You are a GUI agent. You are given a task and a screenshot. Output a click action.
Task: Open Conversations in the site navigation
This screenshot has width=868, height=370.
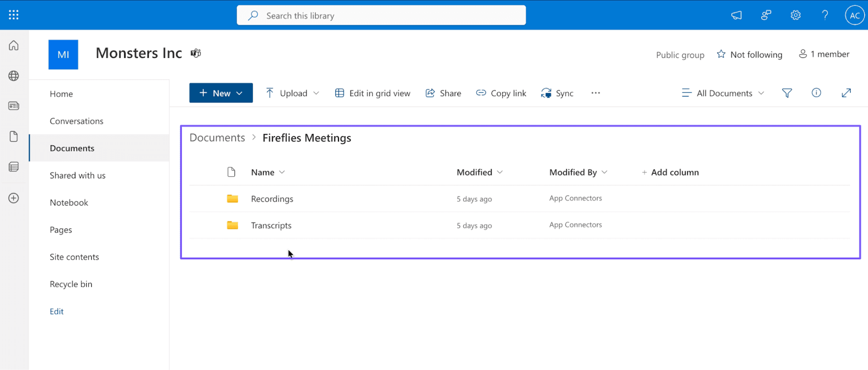[x=76, y=121]
